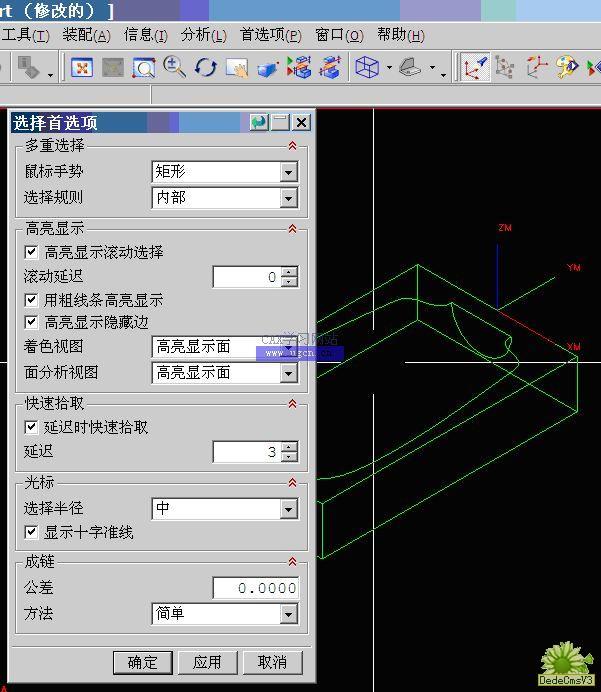Viewport: 601px width, 692px height.
Task: Toggle 显示十字准线 checkbox
Action: [x=32, y=532]
